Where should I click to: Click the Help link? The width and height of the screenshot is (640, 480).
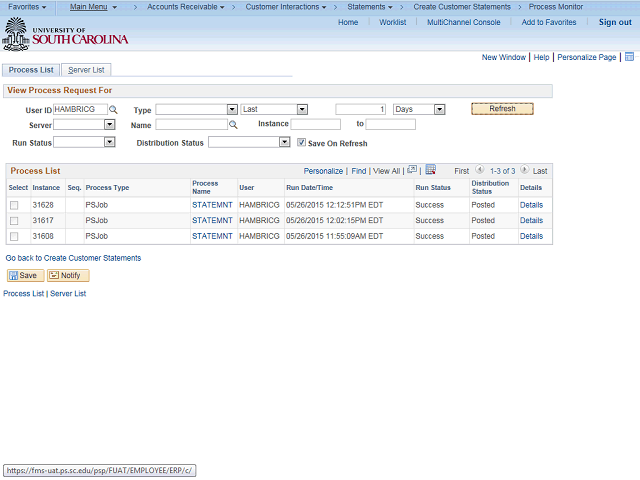point(541,58)
